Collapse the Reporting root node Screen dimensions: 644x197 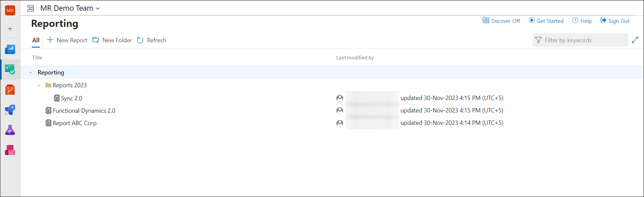click(30, 72)
